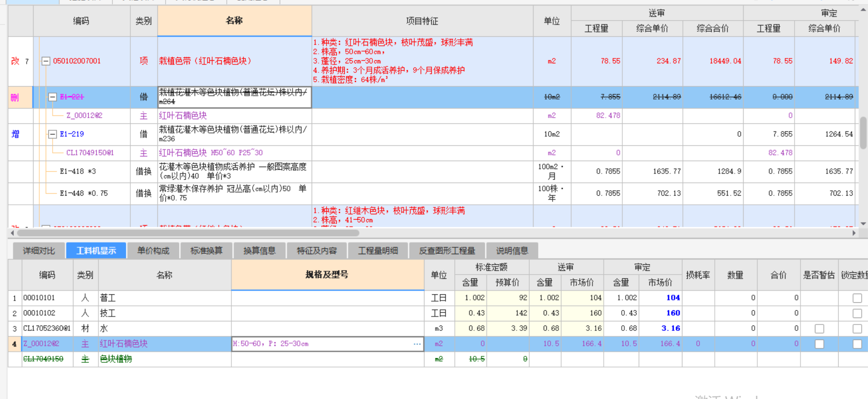Click the struck-through CL17049150 code
Image resolution: width=868 pixels, height=399 pixels.
43,359
